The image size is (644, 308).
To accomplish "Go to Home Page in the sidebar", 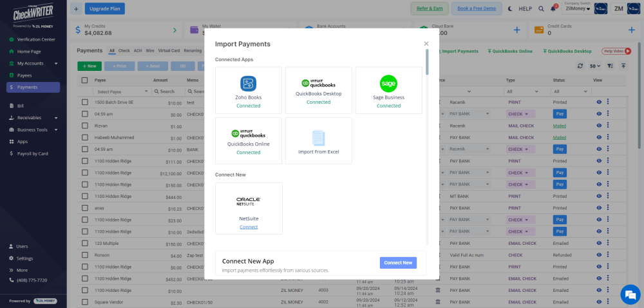I will pos(29,52).
